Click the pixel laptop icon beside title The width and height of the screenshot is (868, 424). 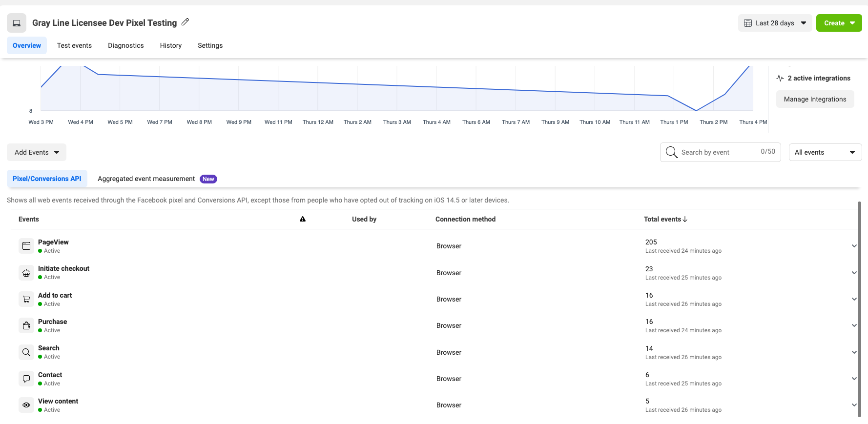click(17, 23)
